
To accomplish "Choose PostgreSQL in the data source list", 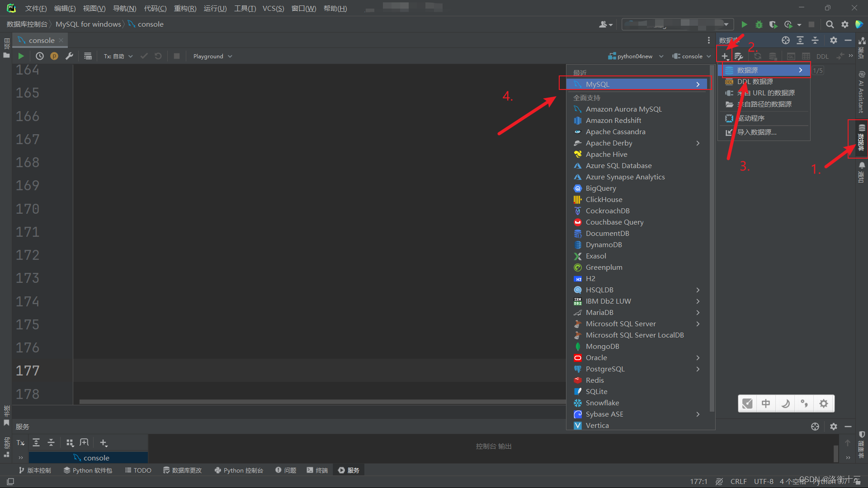I will 604,369.
